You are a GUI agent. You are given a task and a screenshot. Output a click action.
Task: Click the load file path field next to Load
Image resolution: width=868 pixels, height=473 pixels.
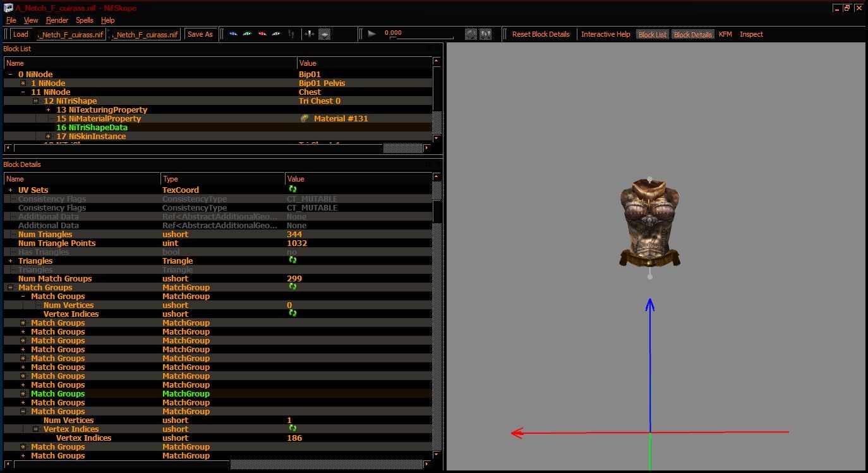coord(71,34)
